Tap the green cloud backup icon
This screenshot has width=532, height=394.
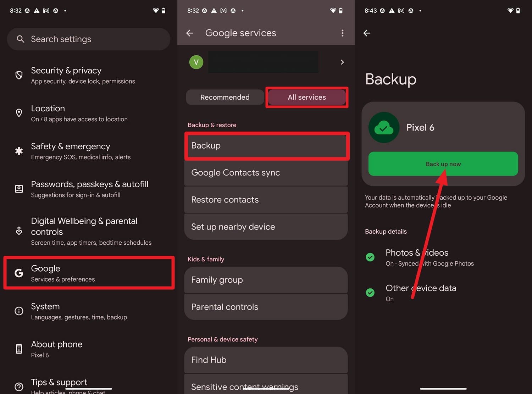[384, 128]
